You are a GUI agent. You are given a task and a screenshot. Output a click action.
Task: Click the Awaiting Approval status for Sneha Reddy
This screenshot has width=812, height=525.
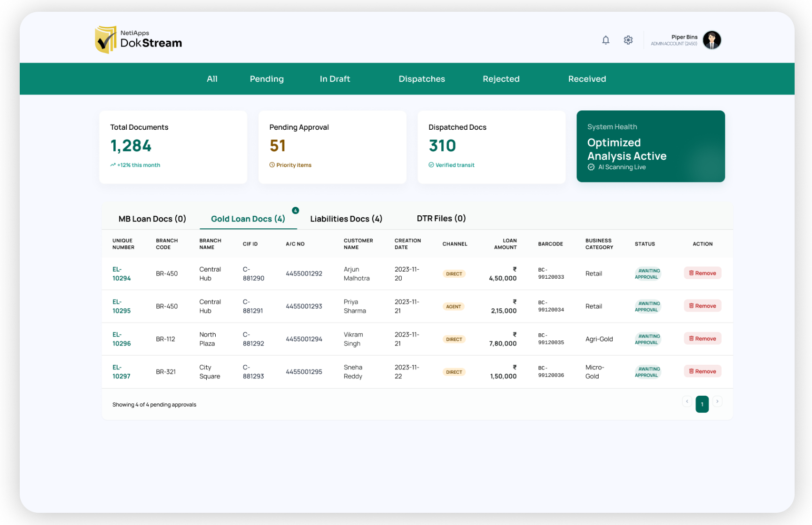(648, 372)
